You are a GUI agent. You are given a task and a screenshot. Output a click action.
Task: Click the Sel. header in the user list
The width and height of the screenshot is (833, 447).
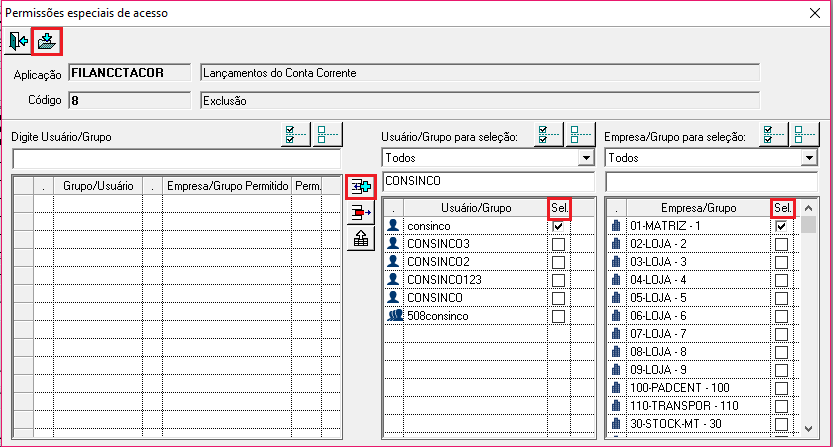(x=559, y=208)
